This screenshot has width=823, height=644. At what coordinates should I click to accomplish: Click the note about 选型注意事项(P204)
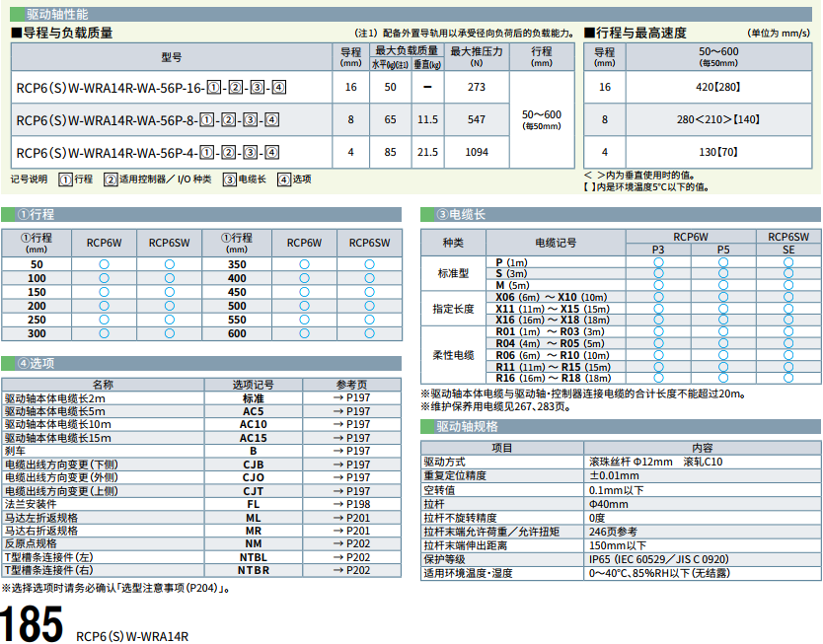pyautogui.click(x=116, y=588)
